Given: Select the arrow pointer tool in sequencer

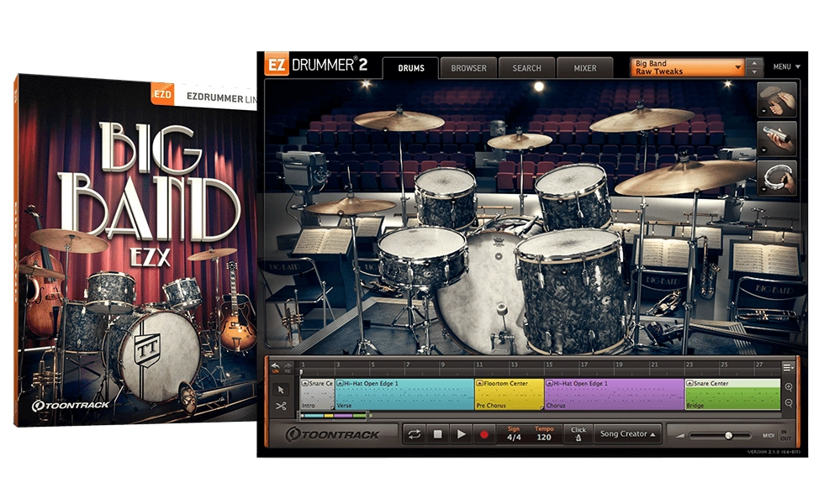Looking at the screenshot, I should (281, 390).
